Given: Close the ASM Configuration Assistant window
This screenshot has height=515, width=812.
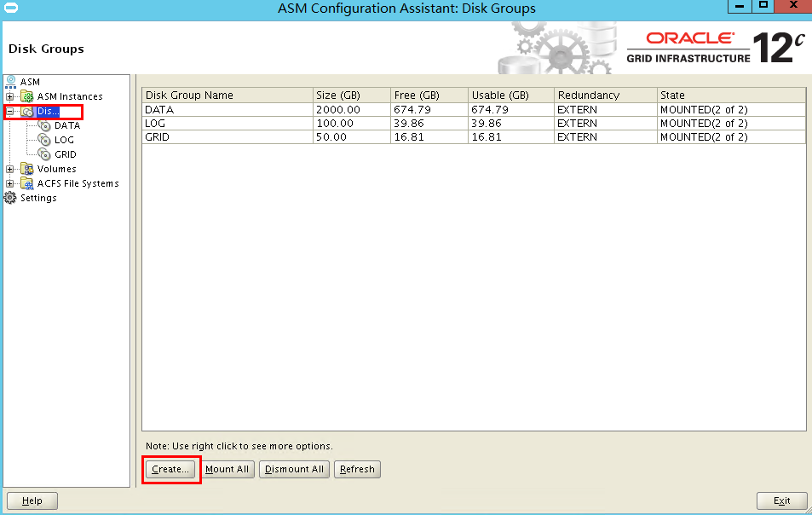Looking at the screenshot, I should coord(793,6).
